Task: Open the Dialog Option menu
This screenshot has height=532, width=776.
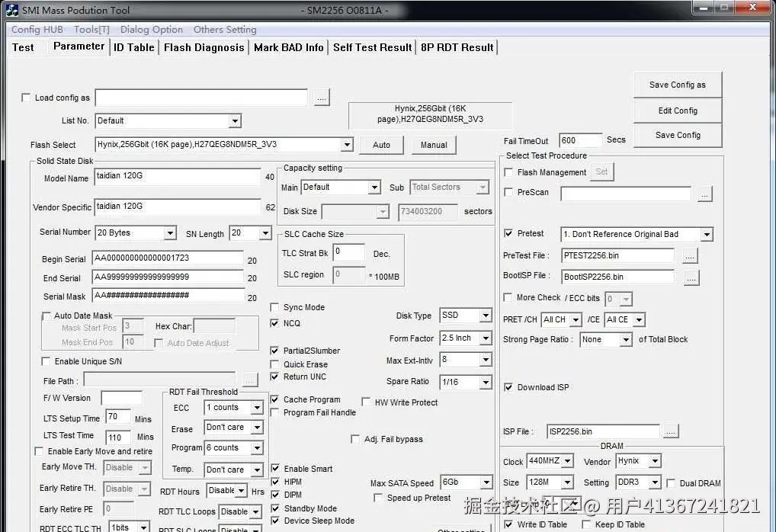Action: [x=152, y=29]
